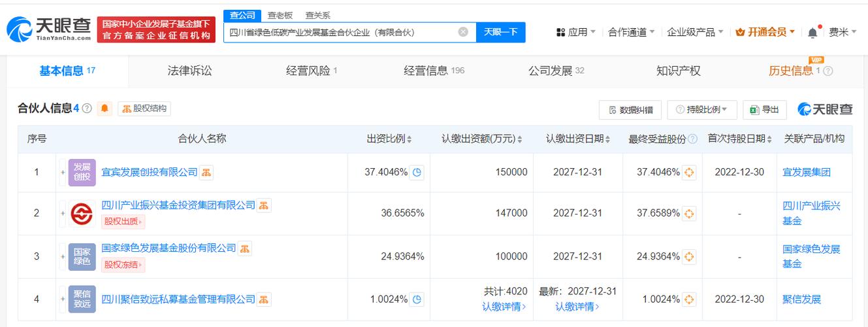Image resolution: width=868 pixels, height=327 pixels.
Task: Switch to the 经营风险 tab
Action: point(312,71)
